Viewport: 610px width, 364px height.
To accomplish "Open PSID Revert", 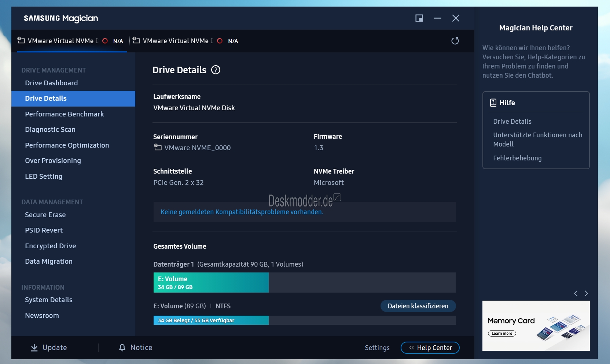I will (44, 230).
